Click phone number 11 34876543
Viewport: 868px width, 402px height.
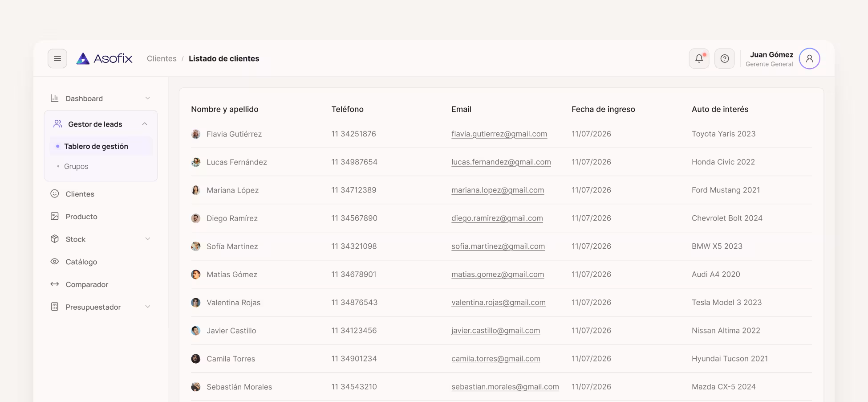pyautogui.click(x=354, y=302)
